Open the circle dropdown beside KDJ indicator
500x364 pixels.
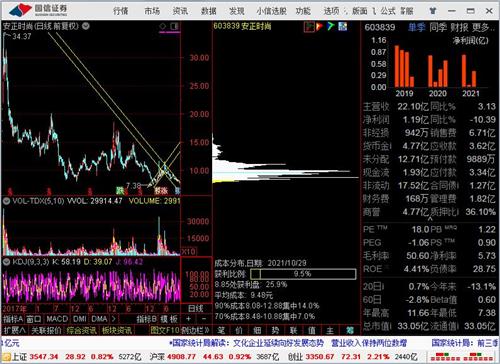coord(6,262)
